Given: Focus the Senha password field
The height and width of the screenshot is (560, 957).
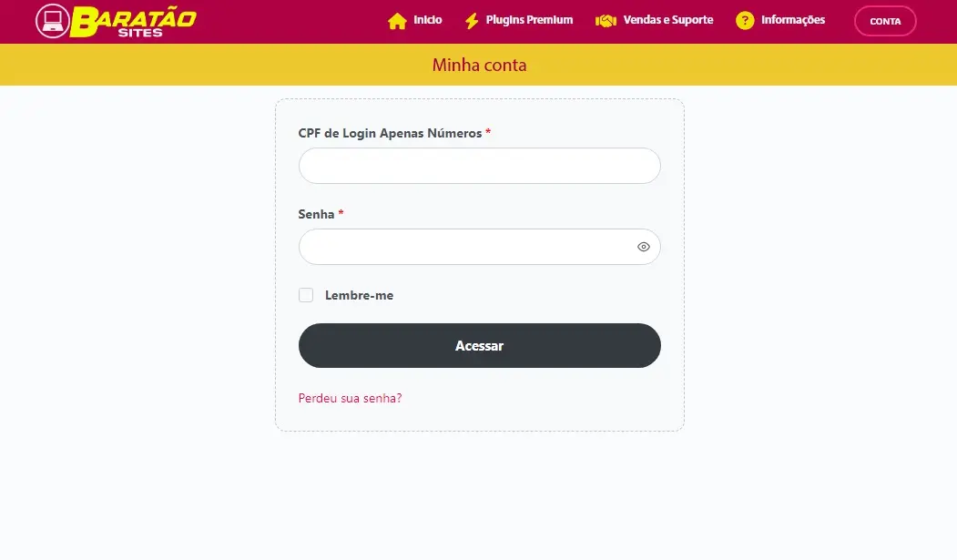Looking at the screenshot, I should (x=464, y=247).
